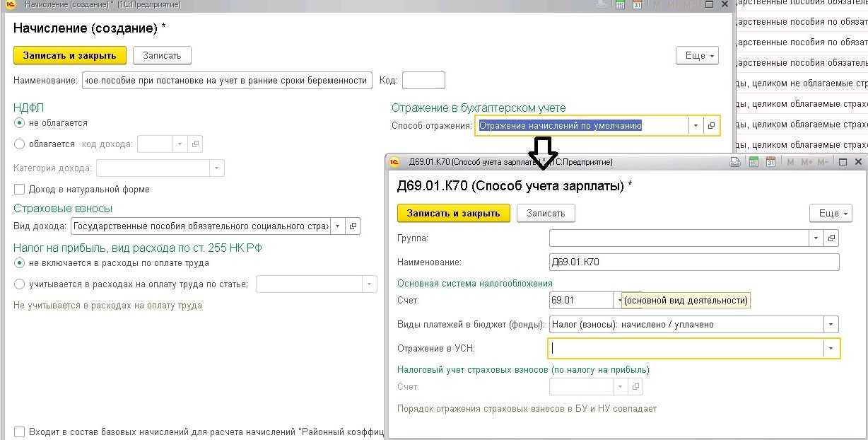Expand the Счет 69.01 dropdown arrow

tap(619, 301)
